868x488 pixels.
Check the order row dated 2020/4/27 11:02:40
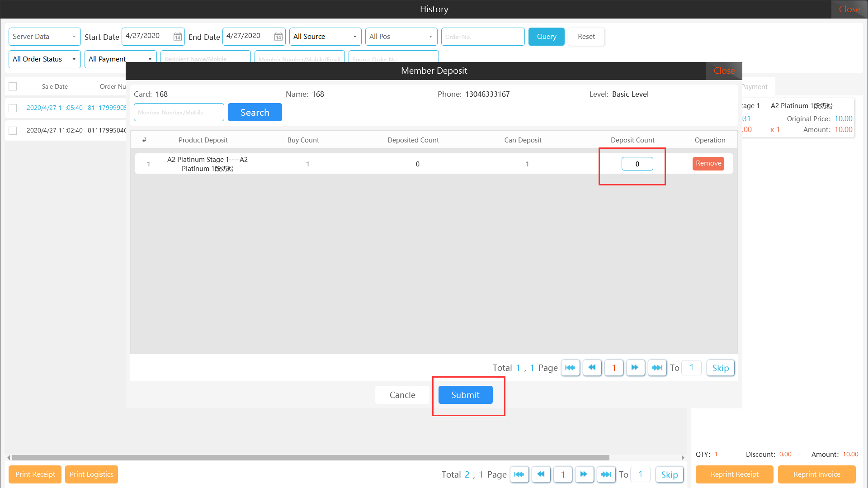click(x=13, y=131)
